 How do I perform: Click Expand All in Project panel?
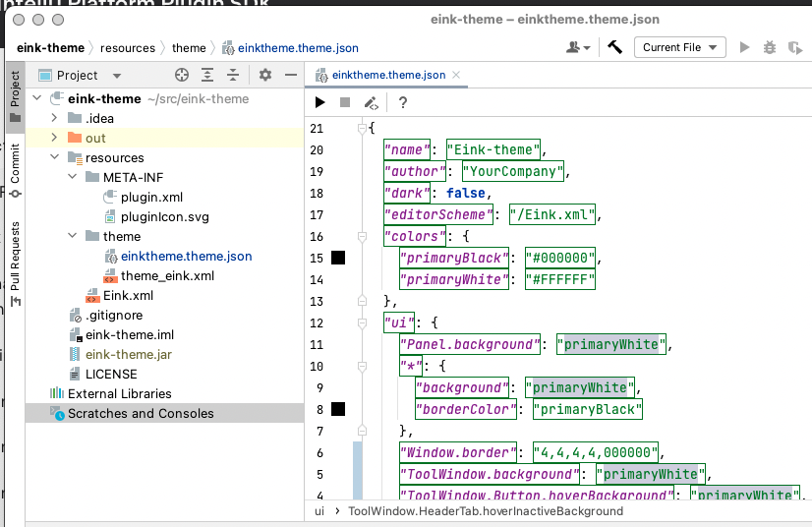coord(207,75)
